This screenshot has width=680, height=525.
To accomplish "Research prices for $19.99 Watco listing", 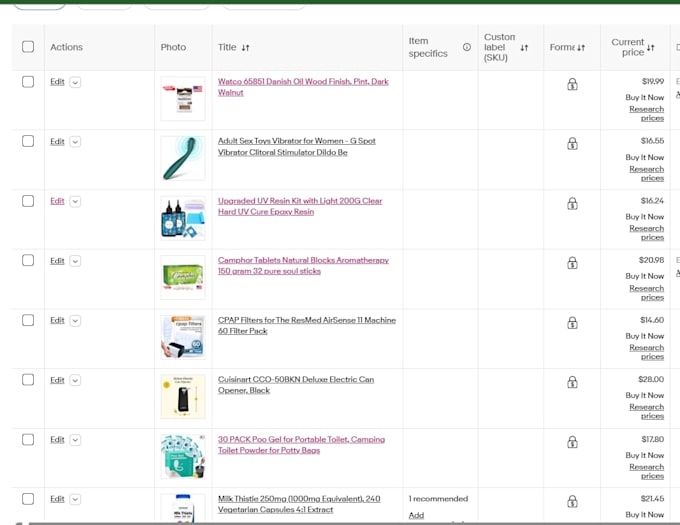I will point(646,113).
